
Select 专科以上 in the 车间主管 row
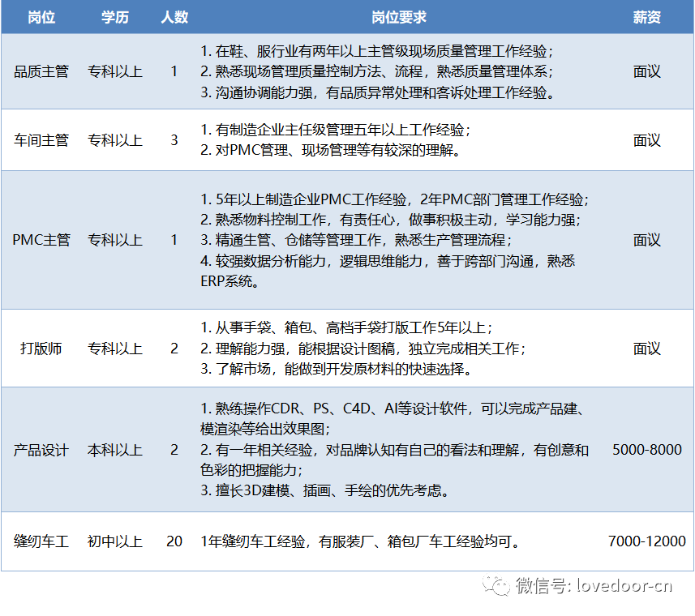click(115, 140)
